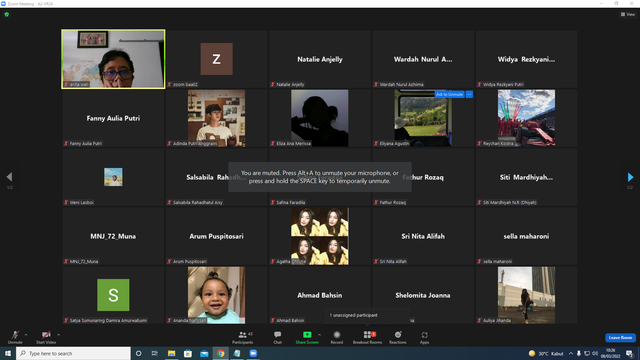Click Ask to Unmute on Eliyana Agustin
640x360 pixels.
[x=449, y=94]
